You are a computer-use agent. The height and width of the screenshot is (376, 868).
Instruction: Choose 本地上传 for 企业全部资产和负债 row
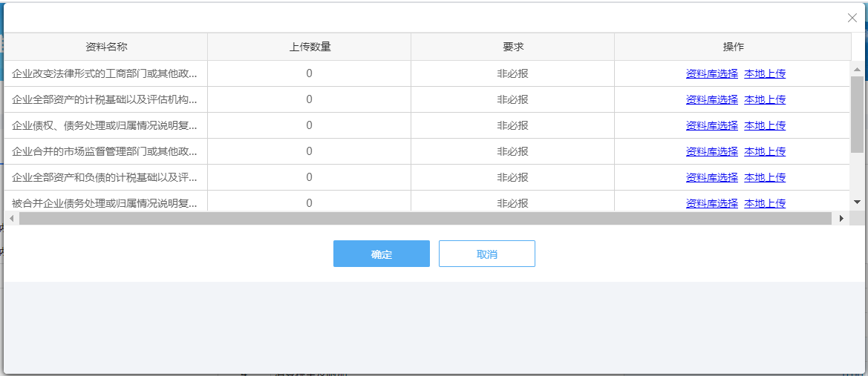click(x=765, y=177)
